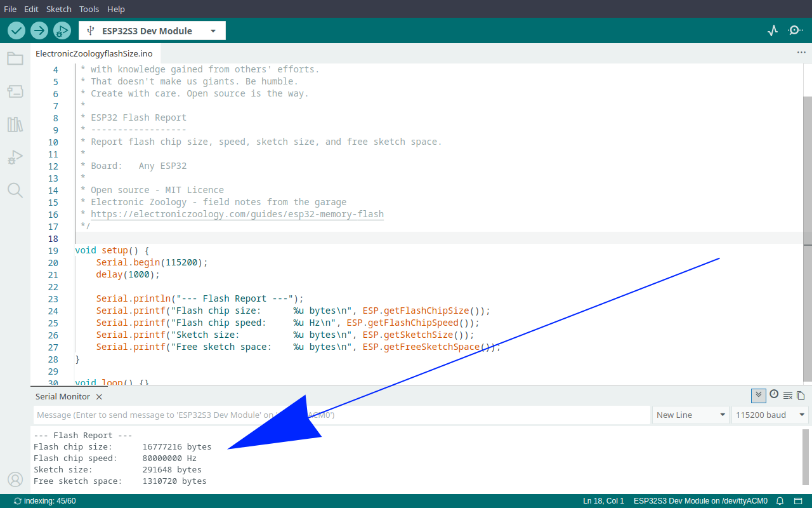Toggle bottom panel icon in status bar
Viewport: 812px width, 508px height.
click(x=799, y=501)
